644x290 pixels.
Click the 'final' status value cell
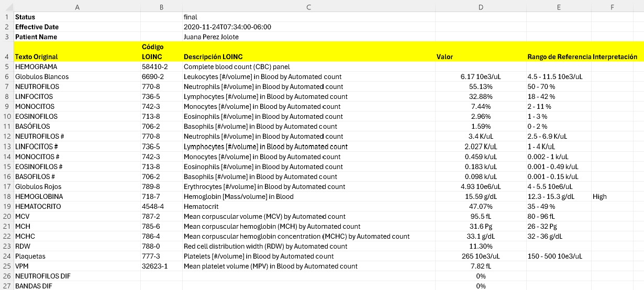coord(308,17)
